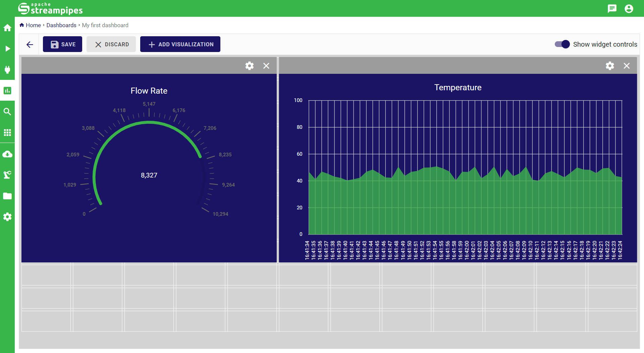The height and width of the screenshot is (353, 644).
Task: Open the settings gear in left sidebar
Action: 7,217
